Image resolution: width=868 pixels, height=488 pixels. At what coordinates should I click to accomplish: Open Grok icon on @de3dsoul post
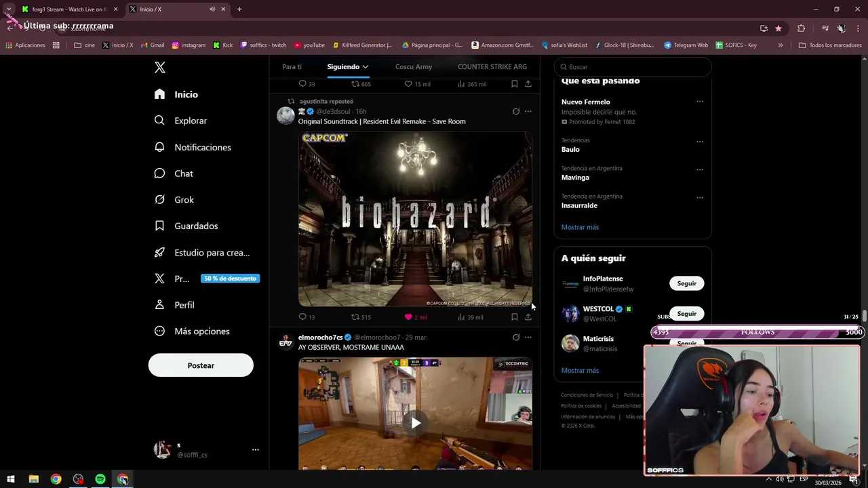[x=516, y=111]
